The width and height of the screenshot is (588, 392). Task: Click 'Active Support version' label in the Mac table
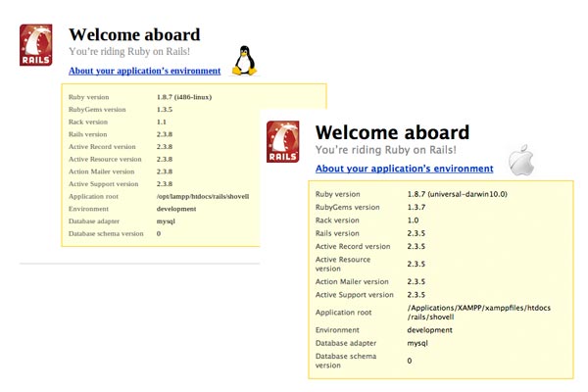(355, 295)
